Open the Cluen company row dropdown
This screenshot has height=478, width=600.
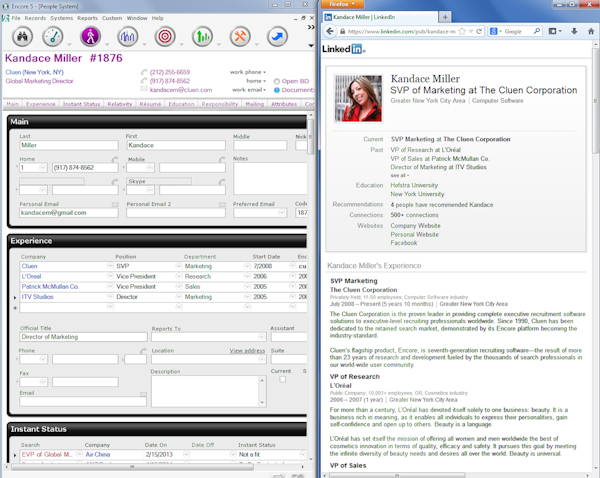tap(110, 266)
